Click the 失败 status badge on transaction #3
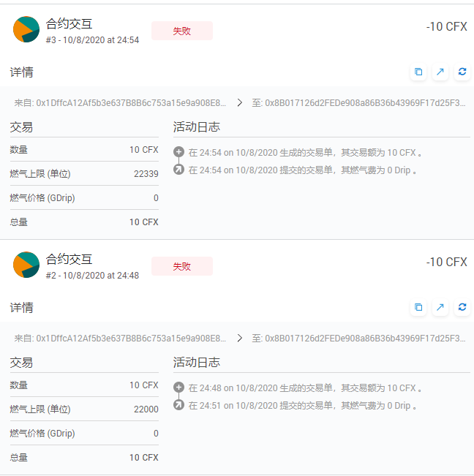The width and height of the screenshot is (474, 476). [x=181, y=31]
